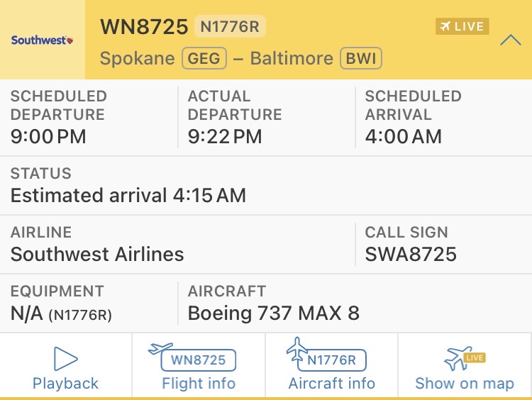
Task: Select the N1776R registration badge in header
Action: [x=230, y=27]
